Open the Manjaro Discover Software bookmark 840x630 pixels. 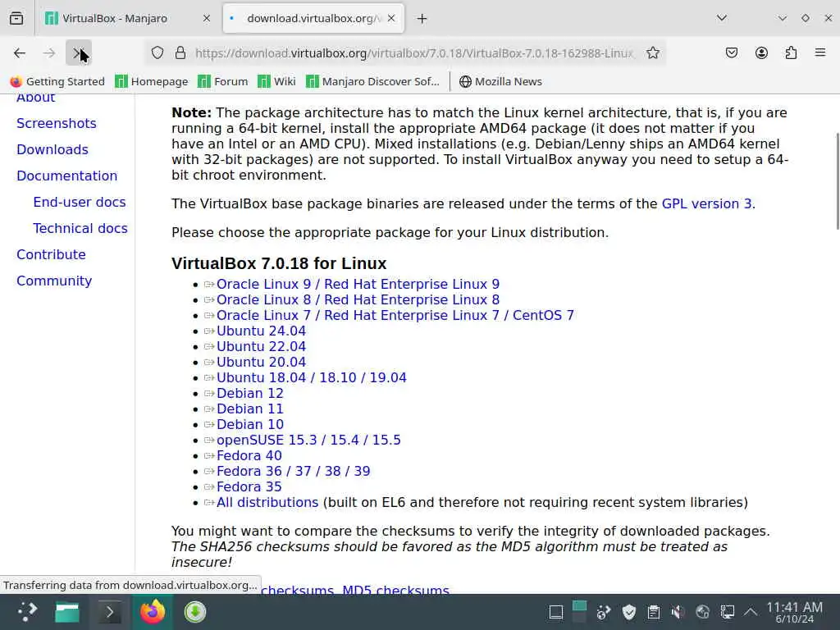click(x=373, y=81)
